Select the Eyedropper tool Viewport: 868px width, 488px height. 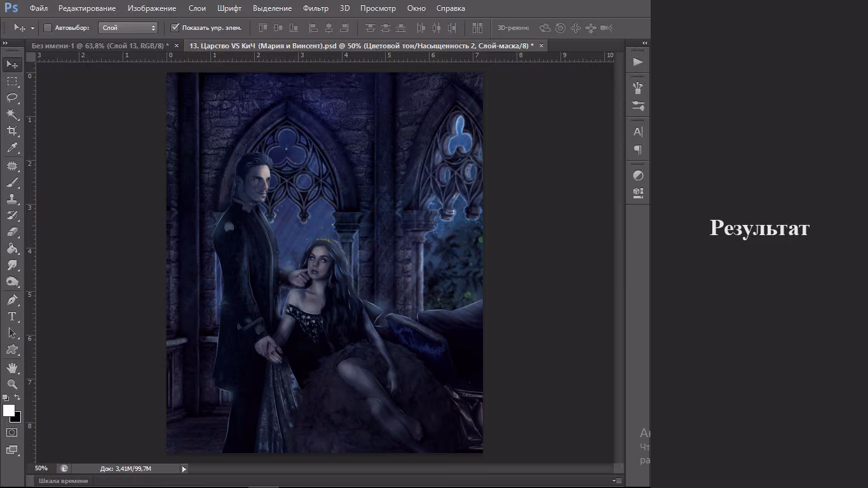pos(12,148)
